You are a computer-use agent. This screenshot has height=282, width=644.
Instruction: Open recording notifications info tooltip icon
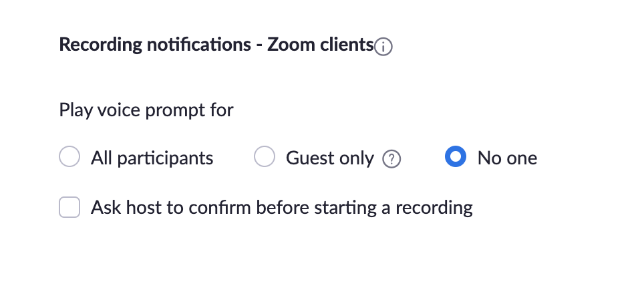[383, 47]
